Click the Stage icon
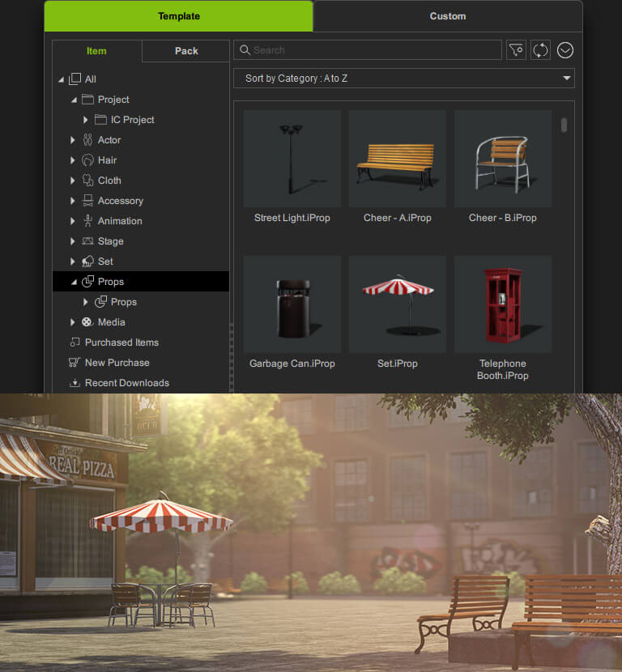This screenshot has height=672, width=622. tap(88, 240)
